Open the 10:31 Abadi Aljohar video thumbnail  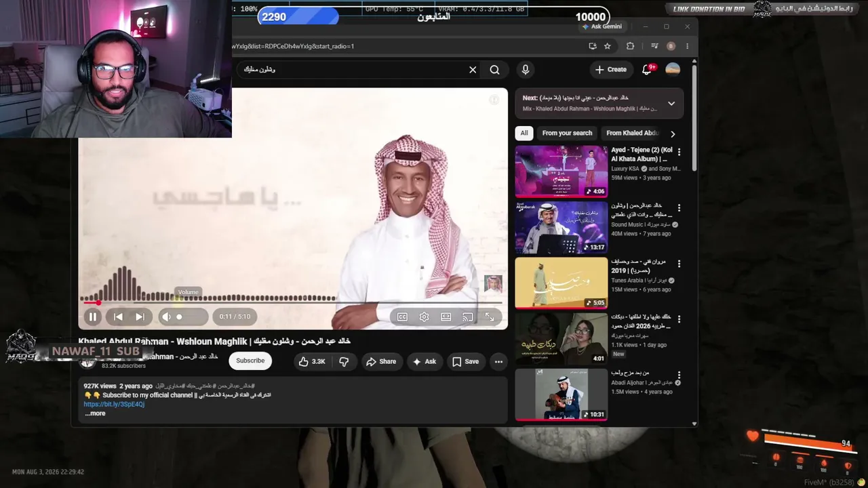[561, 394]
